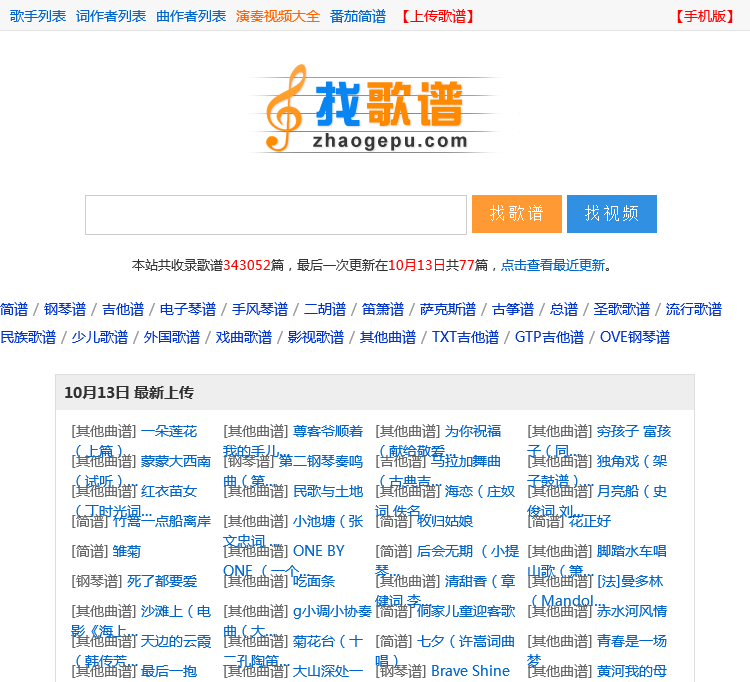Open the 简谱 song 雏菊
Viewport: 750px width, 682px height.
point(127,551)
